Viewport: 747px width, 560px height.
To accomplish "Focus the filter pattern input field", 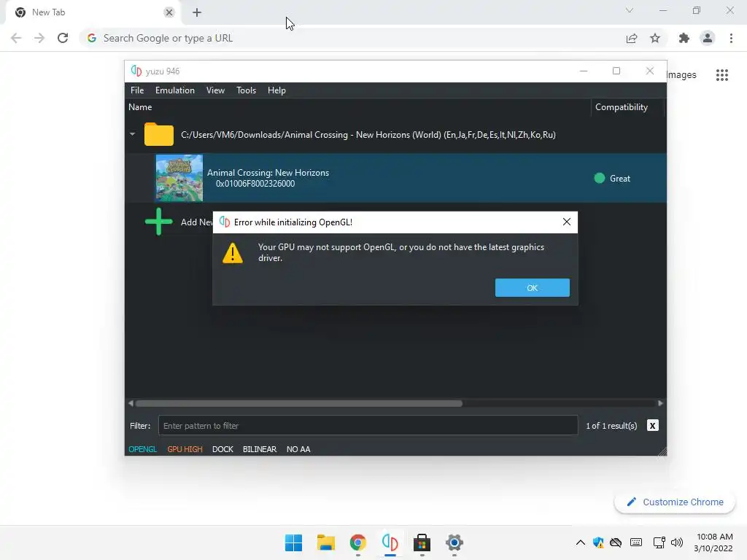I will tap(368, 426).
